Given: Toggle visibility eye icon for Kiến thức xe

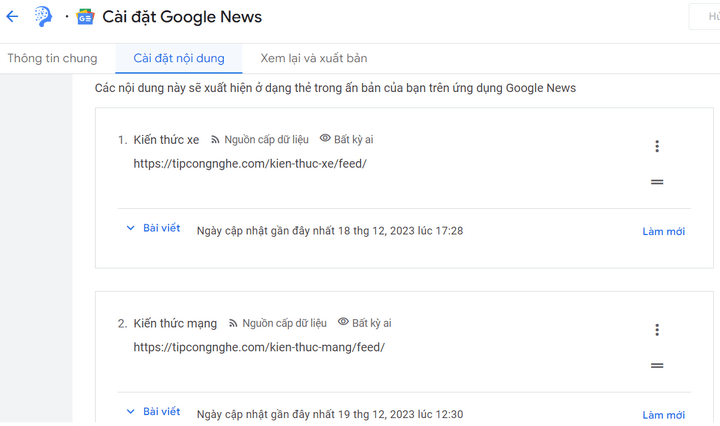Looking at the screenshot, I should pos(325,138).
